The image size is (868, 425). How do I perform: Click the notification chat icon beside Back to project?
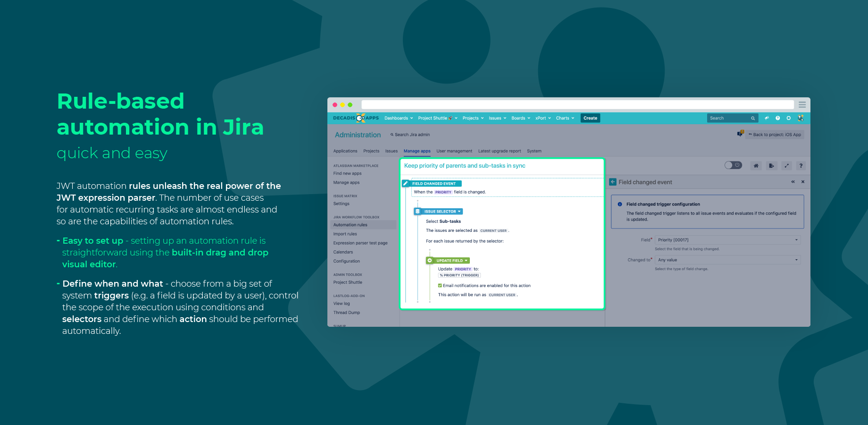tap(740, 134)
